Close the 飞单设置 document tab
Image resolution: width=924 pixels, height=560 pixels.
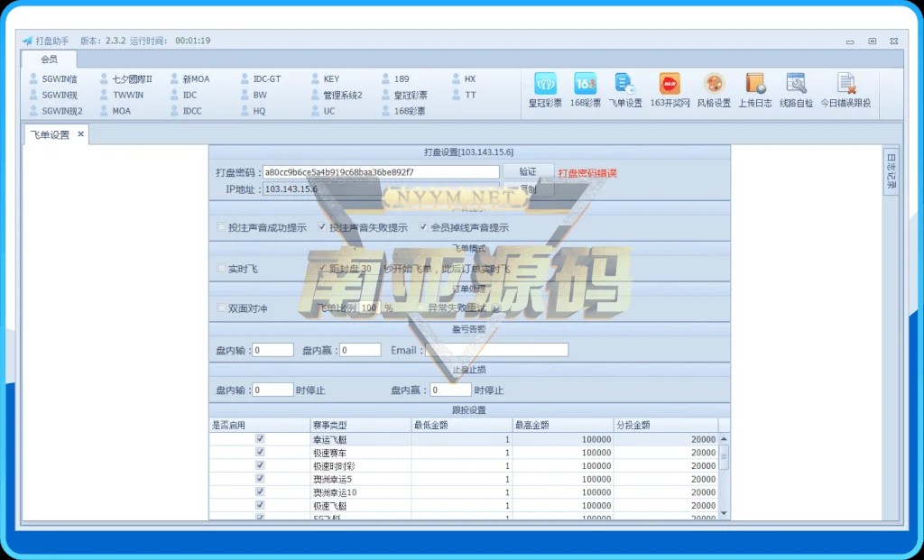(x=80, y=134)
